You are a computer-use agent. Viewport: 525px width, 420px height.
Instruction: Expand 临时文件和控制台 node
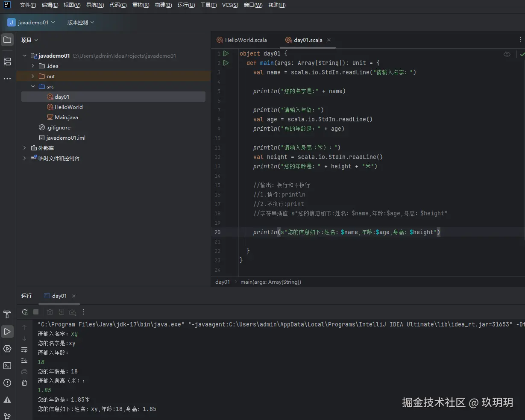(25, 158)
